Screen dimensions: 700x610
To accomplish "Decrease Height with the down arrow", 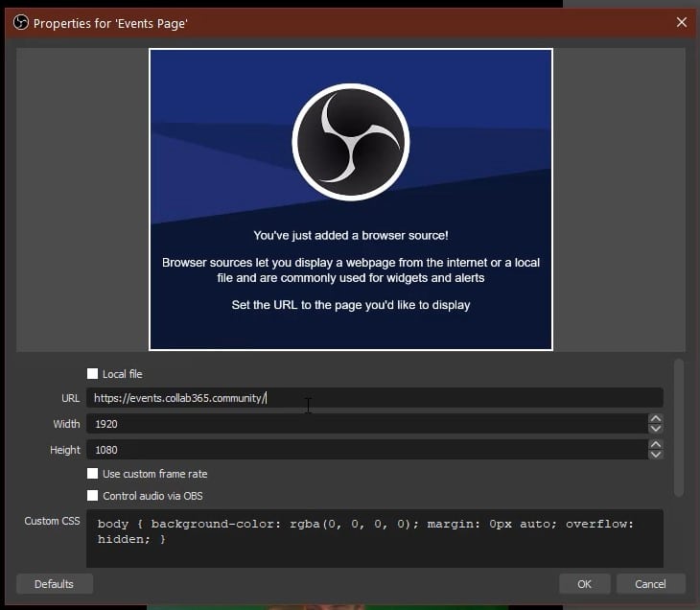I will pyautogui.click(x=655, y=455).
